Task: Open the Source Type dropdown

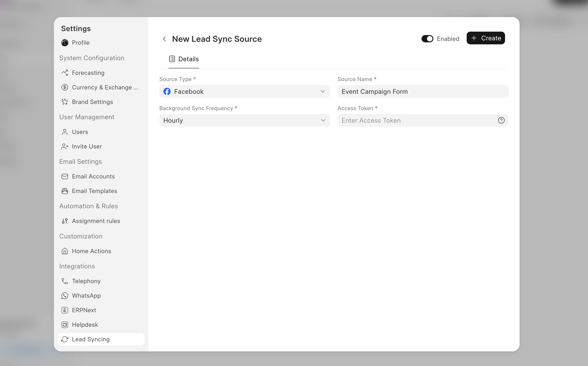Action: tap(245, 92)
